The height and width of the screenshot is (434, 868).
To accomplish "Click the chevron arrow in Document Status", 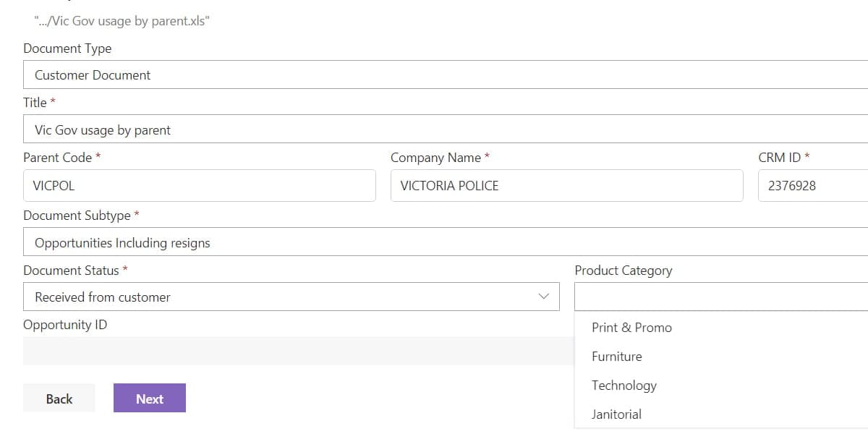I will [x=544, y=297].
